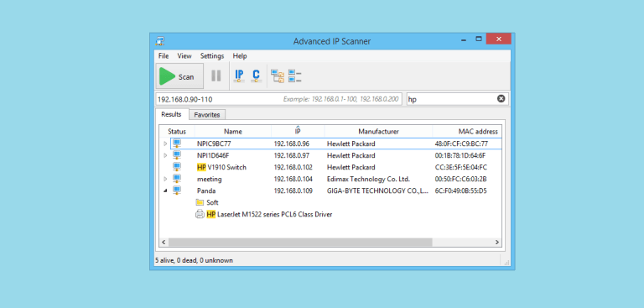The image size is (644, 308).
Task: Open the Settings menu
Action: 212,56
